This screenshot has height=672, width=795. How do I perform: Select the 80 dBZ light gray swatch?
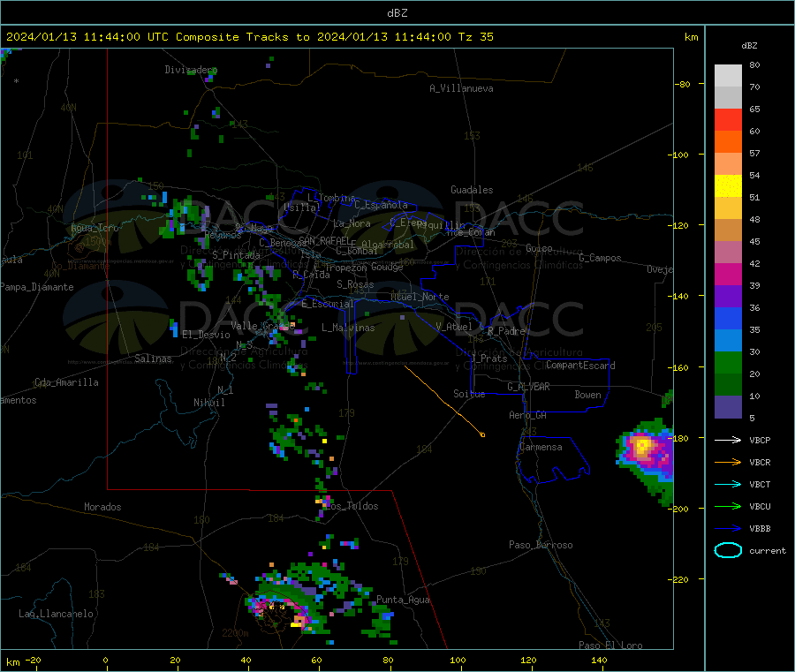[728, 76]
